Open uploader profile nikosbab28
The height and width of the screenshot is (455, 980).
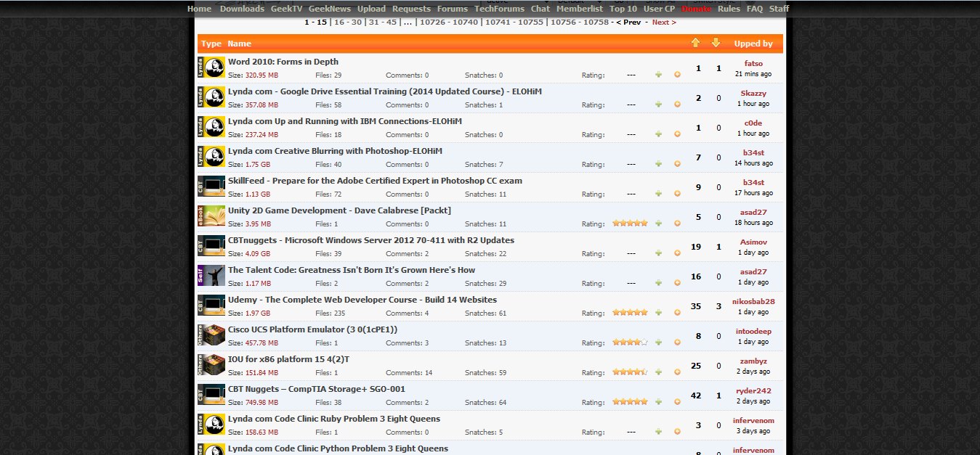(753, 301)
